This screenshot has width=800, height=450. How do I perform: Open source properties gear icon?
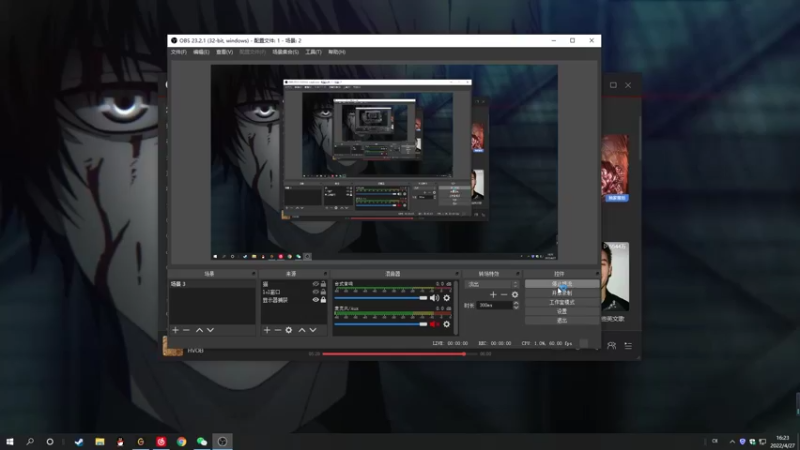click(x=289, y=330)
